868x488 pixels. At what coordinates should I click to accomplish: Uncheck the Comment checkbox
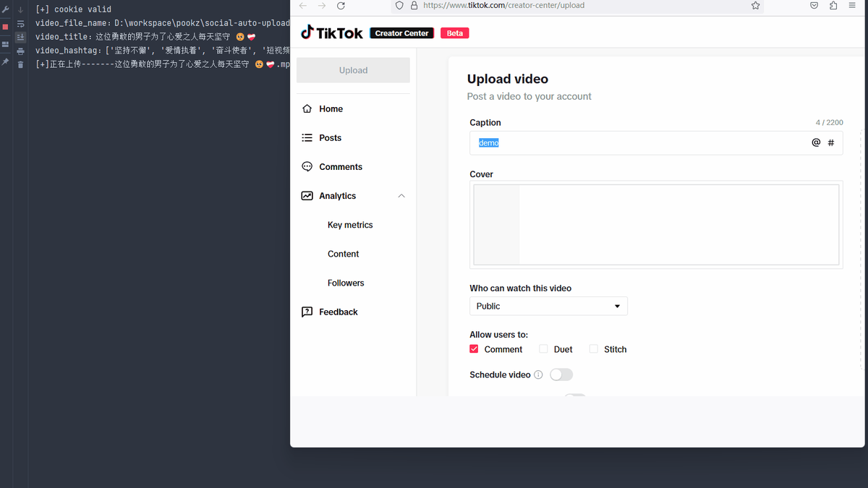[x=474, y=348]
